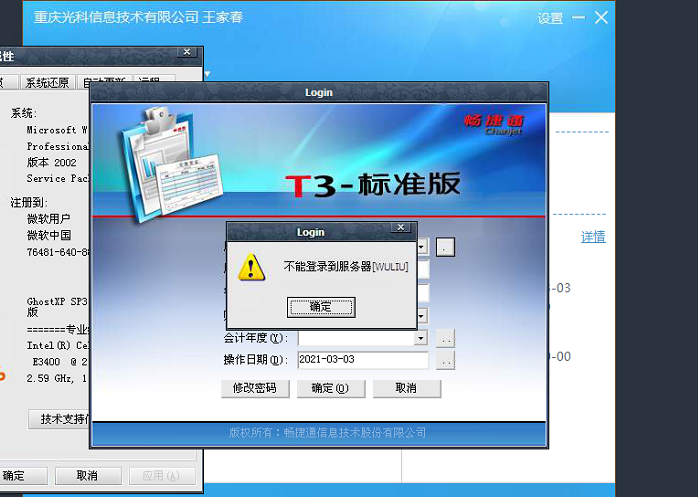Click the warning icon in the error dialog

click(252, 267)
